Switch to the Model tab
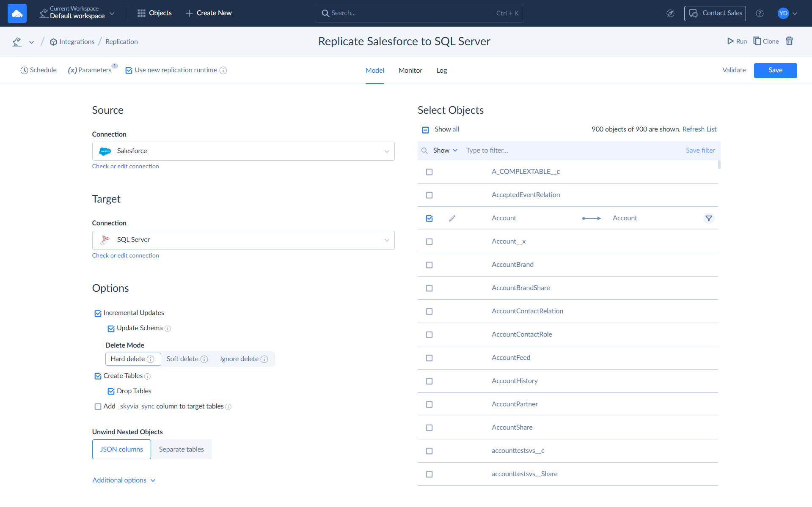Screen dimensions: 812x507 click(375, 71)
